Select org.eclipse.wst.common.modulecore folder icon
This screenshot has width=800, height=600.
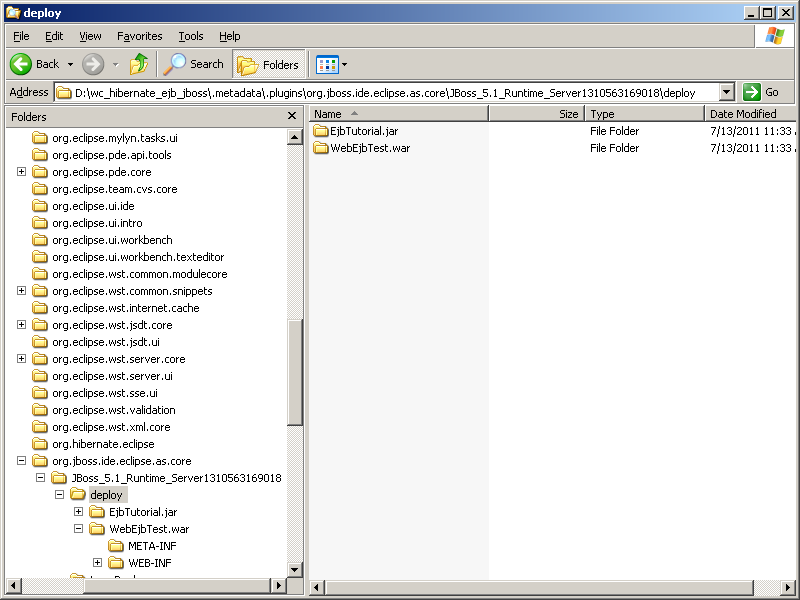(39, 274)
